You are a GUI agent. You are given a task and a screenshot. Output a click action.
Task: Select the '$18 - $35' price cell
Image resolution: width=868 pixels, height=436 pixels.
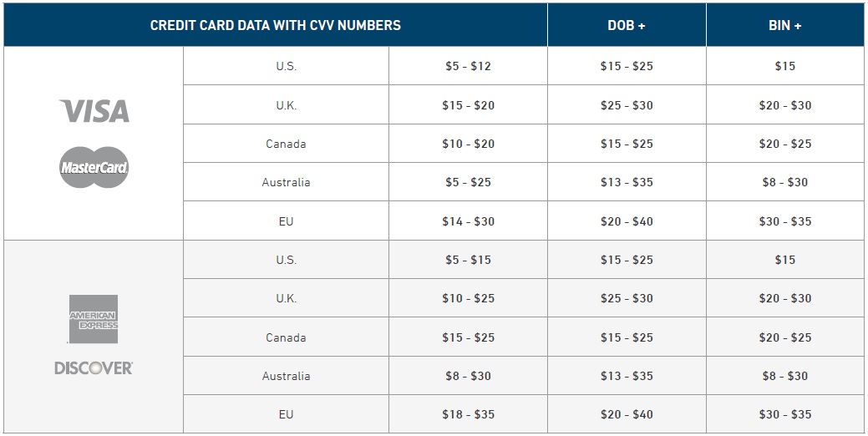click(x=468, y=414)
